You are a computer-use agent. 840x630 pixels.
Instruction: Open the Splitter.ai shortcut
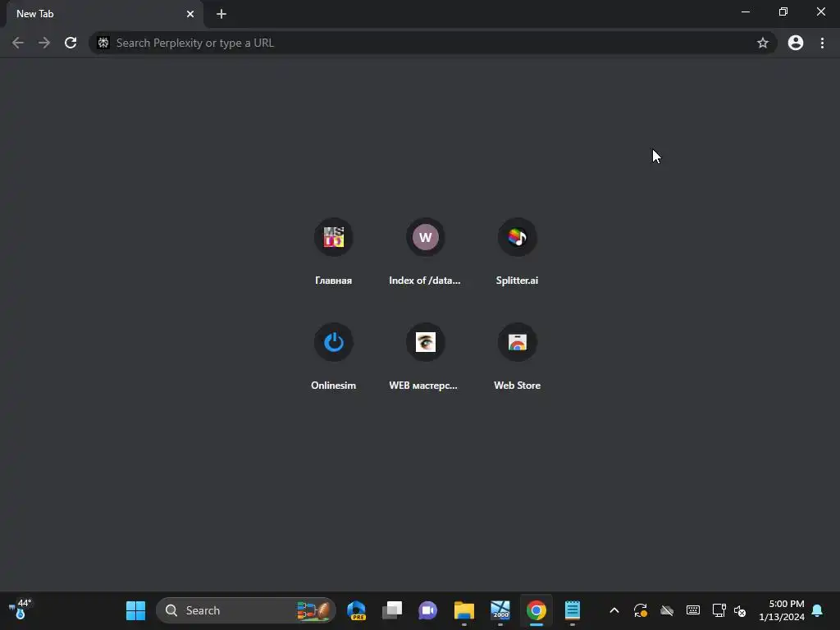517,252
